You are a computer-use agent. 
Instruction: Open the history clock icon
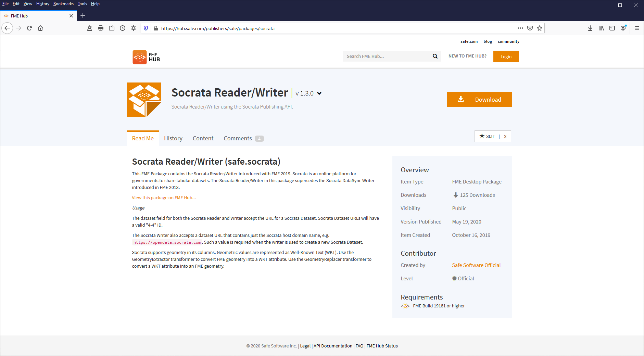123,28
